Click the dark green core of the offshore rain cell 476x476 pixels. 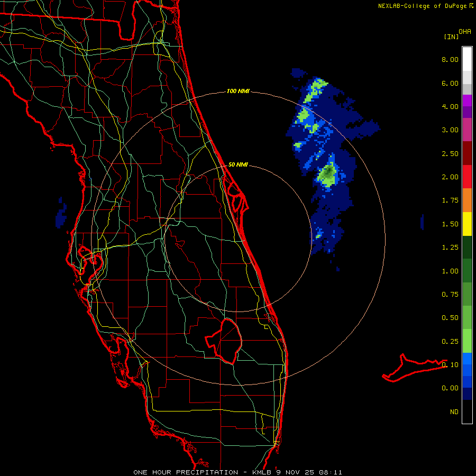pyautogui.click(x=328, y=172)
